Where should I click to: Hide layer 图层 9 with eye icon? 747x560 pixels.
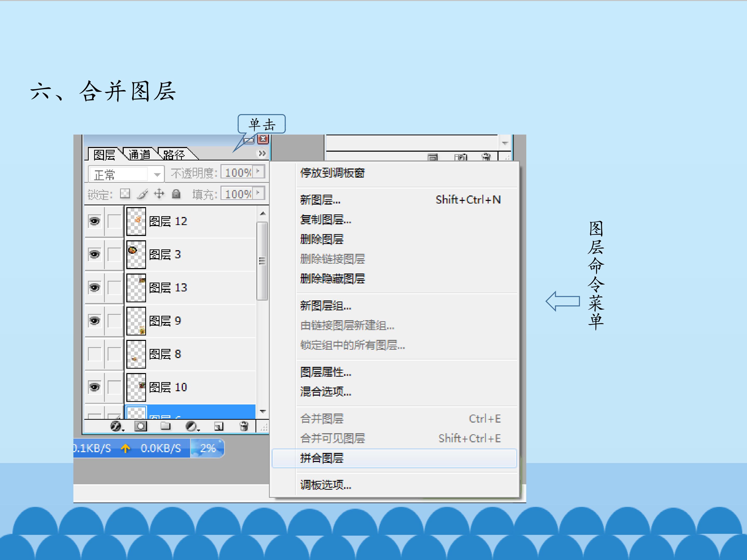95,321
